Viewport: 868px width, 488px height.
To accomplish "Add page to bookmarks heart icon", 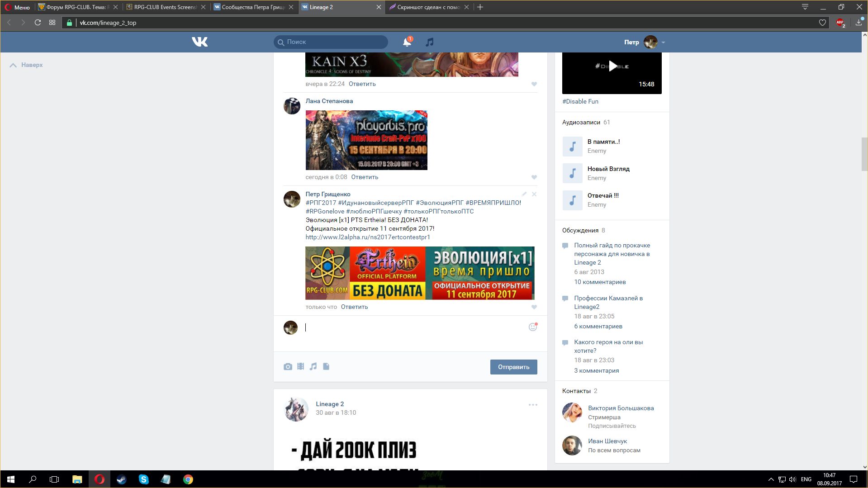I will (x=822, y=23).
